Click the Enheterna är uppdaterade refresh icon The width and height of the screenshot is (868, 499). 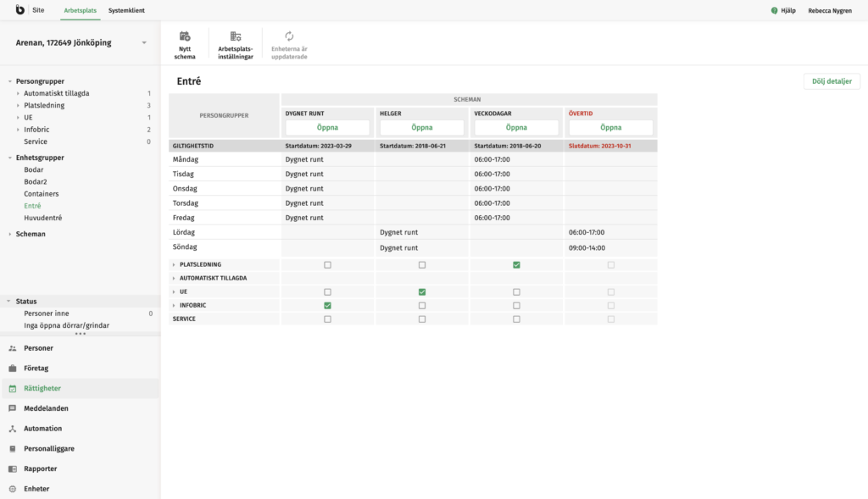(289, 36)
